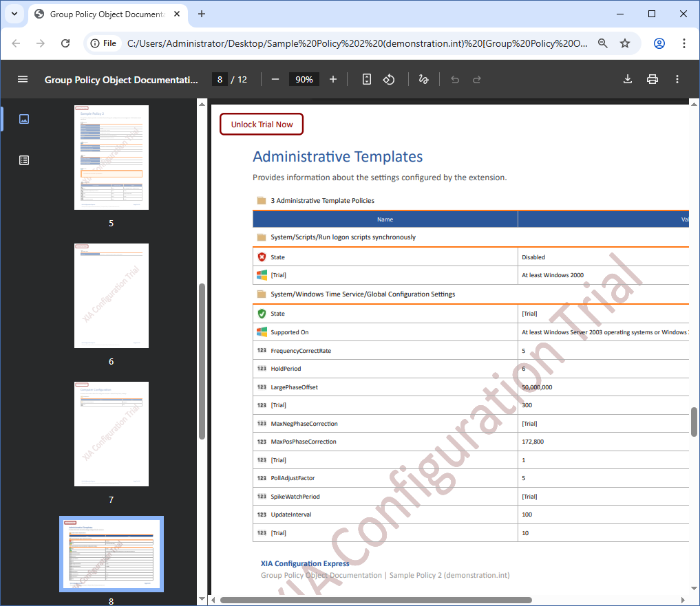Click the Administrative Templates heading
Image resolution: width=700 pixels, height=606 pixels.
pyautogui.click(x=337, y=157)
